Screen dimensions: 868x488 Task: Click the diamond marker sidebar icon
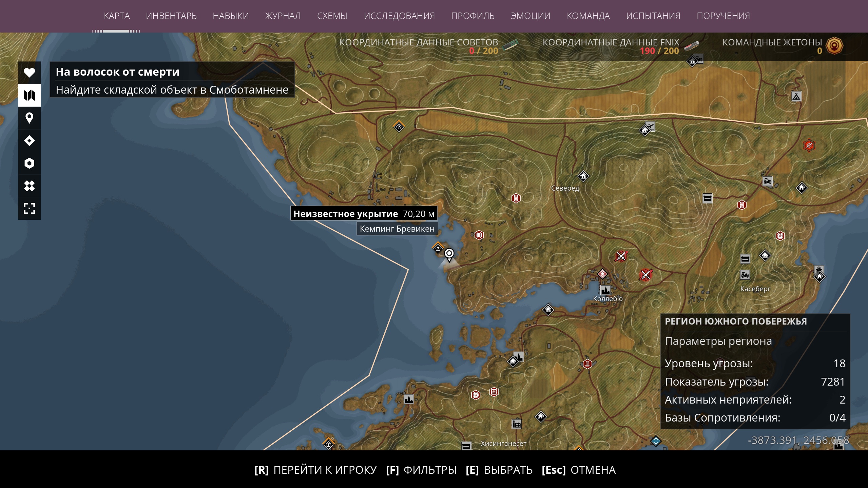point(29,140)
